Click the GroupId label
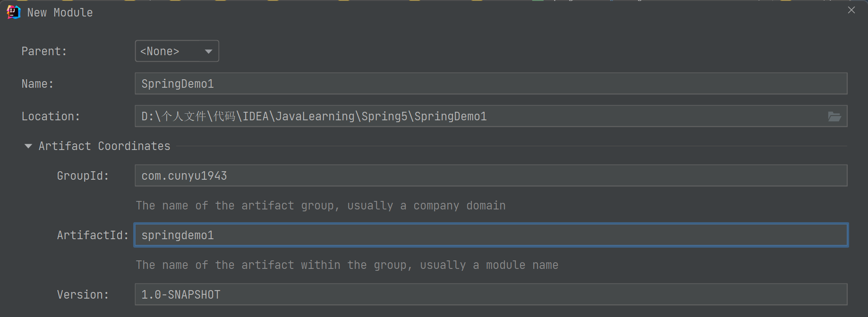Screen dimensions: 868x317 tap(83, 176)
